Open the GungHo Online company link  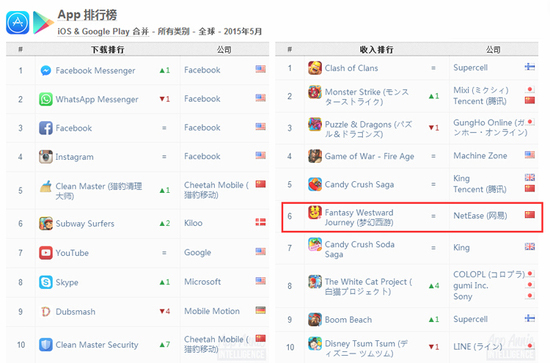click(490, 127)
